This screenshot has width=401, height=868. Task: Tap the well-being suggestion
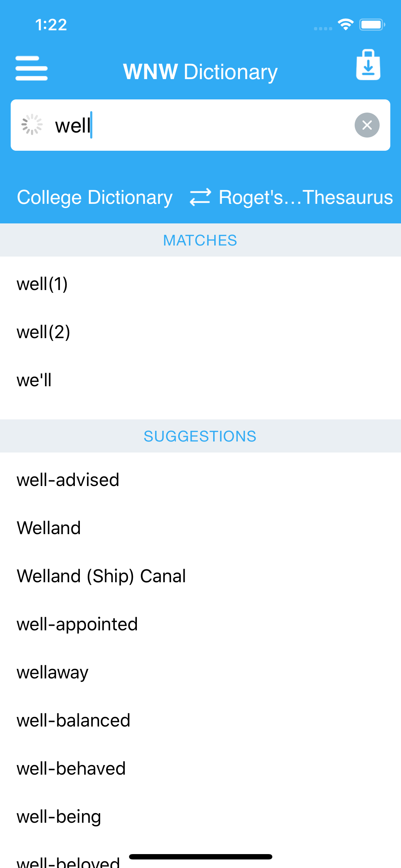pyautogui.click(x=59, y=817)
